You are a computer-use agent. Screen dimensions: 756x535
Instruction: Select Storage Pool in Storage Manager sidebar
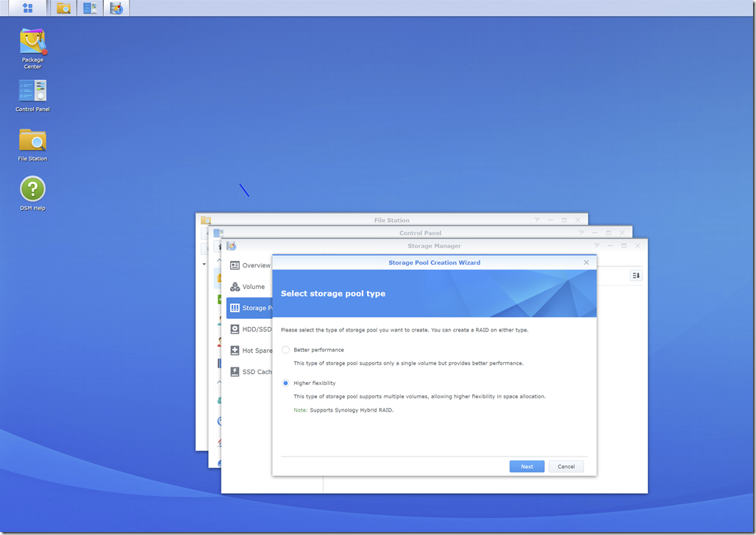coord(250,308)
